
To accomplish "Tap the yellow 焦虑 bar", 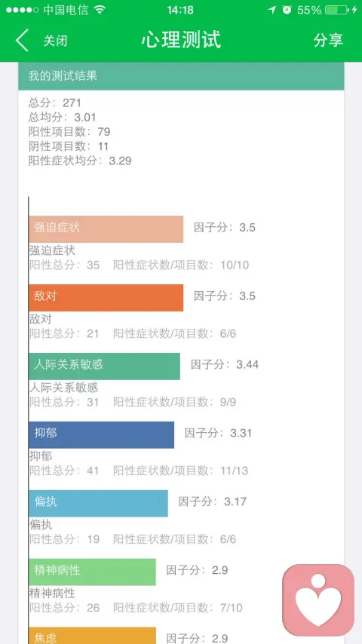I will [93, 636].
